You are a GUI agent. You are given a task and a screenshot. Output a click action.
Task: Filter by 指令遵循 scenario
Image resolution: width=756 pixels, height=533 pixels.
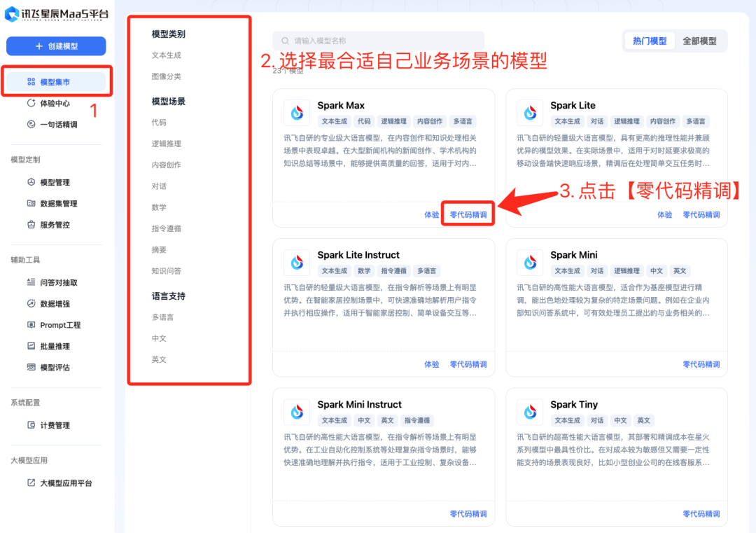167,228
